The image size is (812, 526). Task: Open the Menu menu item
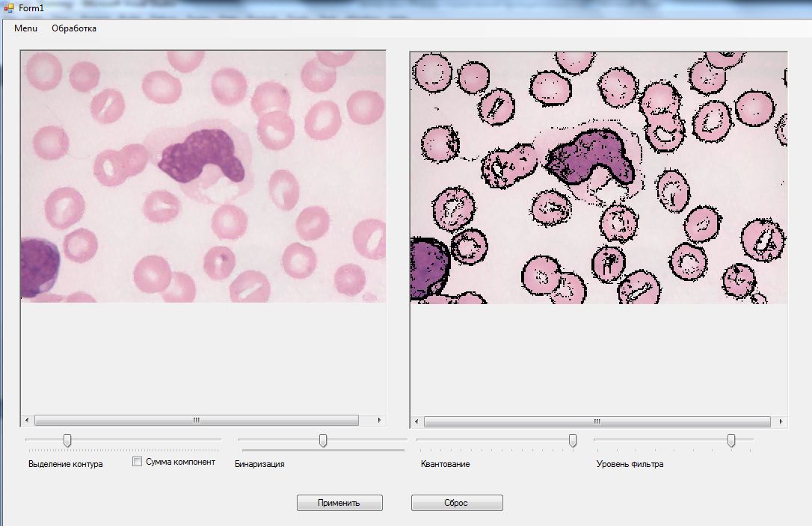pos(25,28)
